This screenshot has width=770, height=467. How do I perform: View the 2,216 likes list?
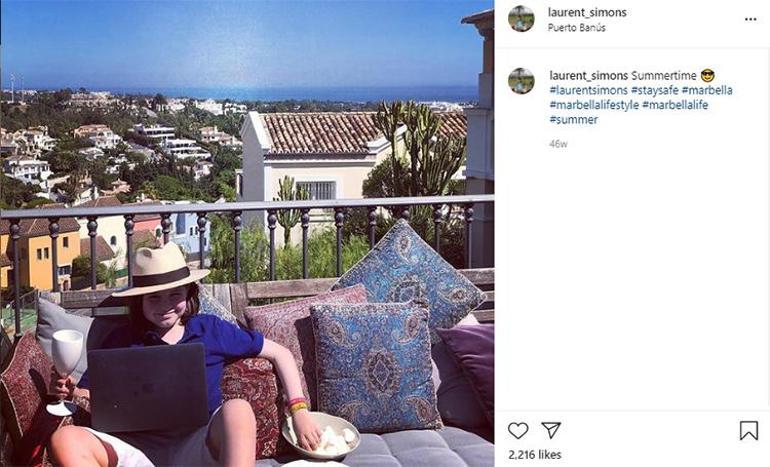click(535, 455)
